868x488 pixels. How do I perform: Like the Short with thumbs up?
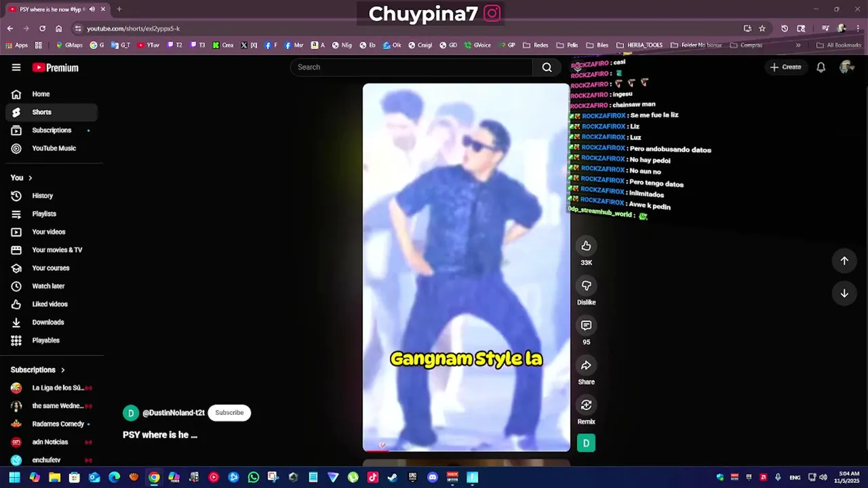(x=587, y=246)
